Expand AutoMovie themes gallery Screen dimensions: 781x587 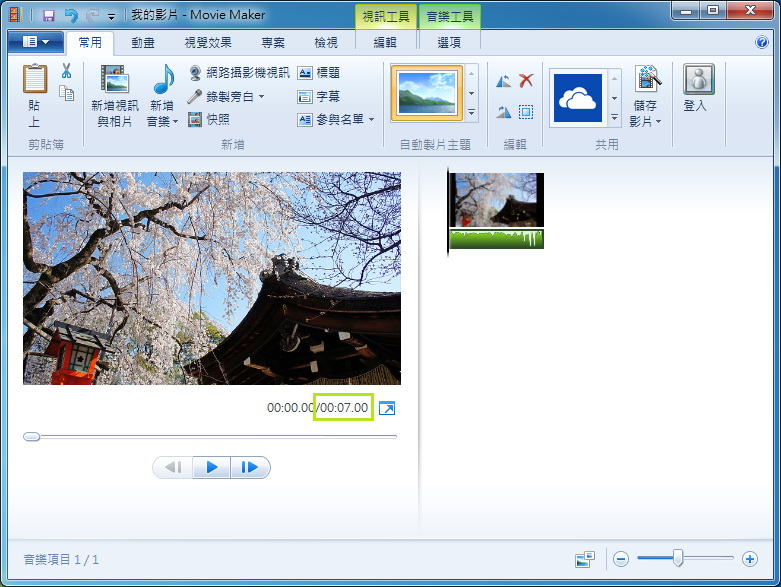tap(471, 113)
